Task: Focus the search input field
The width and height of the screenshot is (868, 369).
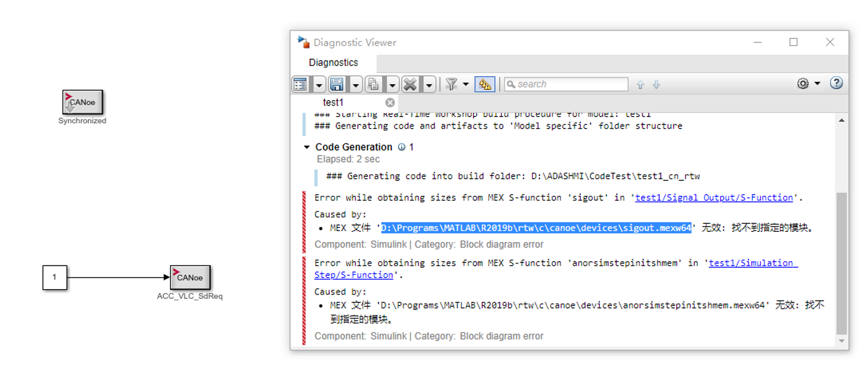Action: 566,84
